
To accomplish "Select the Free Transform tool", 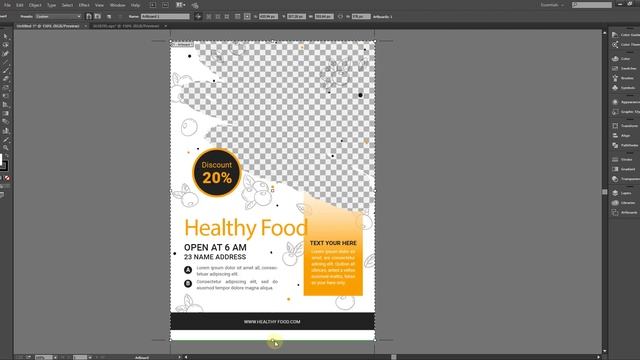I will point(6,96).
